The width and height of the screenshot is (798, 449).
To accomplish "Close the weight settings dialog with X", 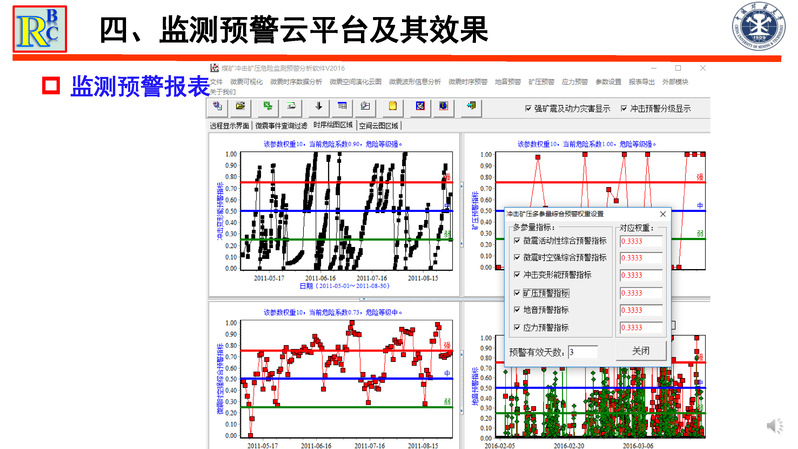I will tap(662, 213).
